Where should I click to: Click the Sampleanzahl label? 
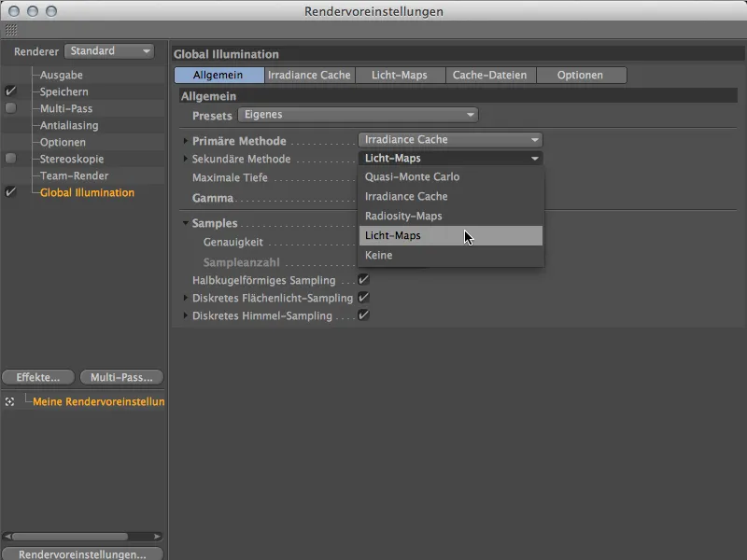click(x=241, y=262)
